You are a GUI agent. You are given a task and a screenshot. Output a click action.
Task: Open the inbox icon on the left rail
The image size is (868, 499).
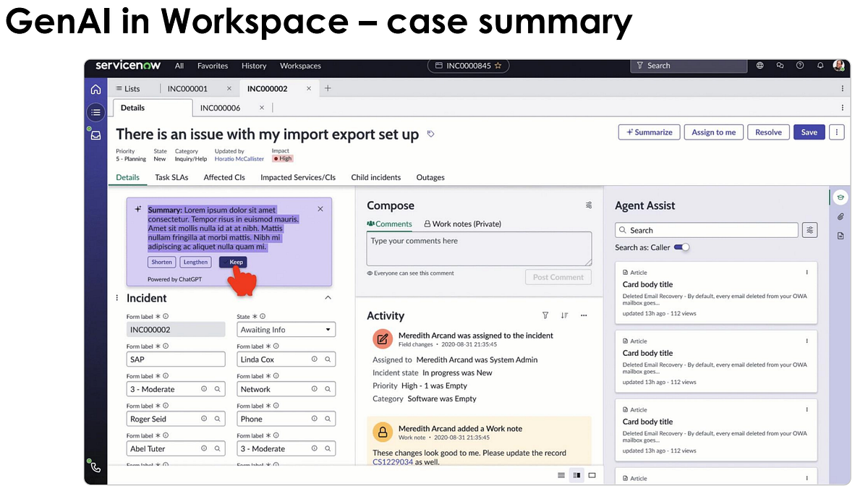(95, 135)
